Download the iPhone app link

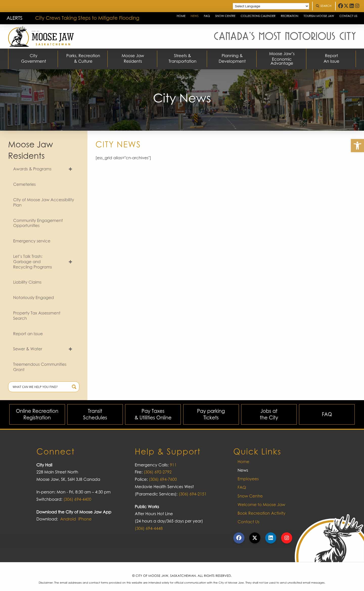tap(85, 519)
